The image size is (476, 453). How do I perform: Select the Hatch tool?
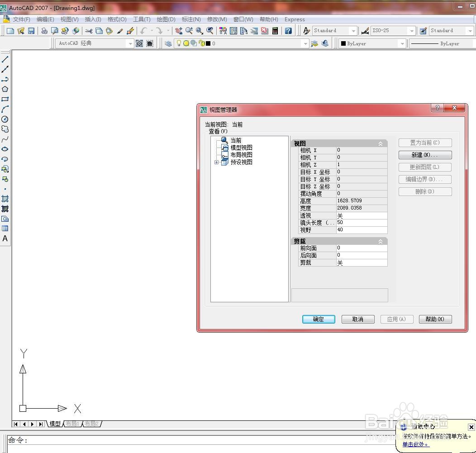click(5, 199)
